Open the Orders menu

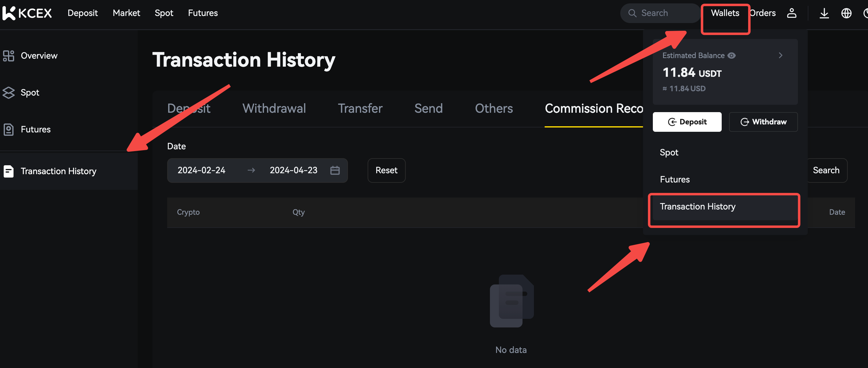click(x=763, y=13)
